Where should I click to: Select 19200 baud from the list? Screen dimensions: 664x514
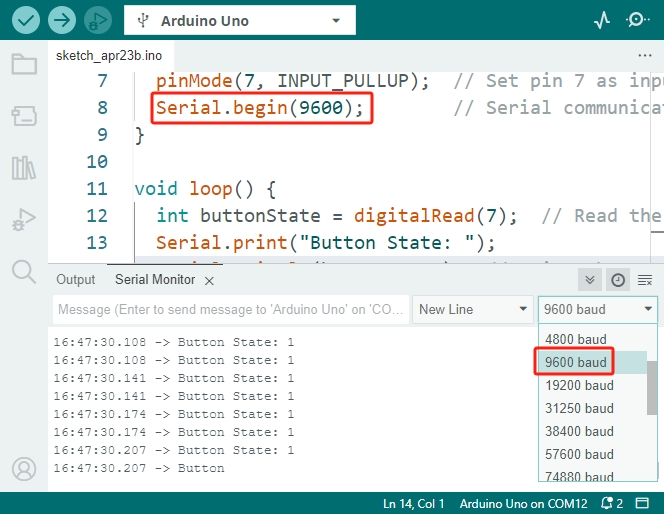click(579, 385)
